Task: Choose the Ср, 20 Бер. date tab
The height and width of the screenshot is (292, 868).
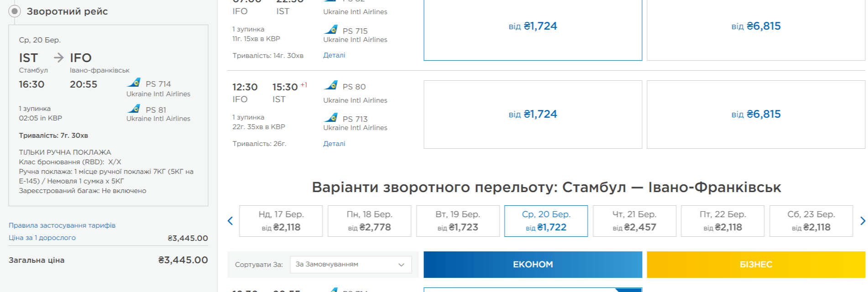Action: [x=546, y=221]
